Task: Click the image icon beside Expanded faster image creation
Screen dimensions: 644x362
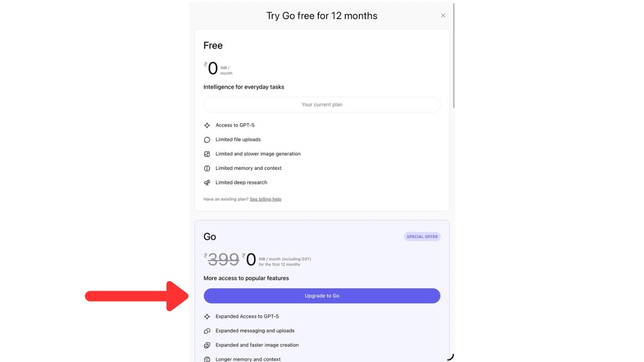Action: pos(207,345)
